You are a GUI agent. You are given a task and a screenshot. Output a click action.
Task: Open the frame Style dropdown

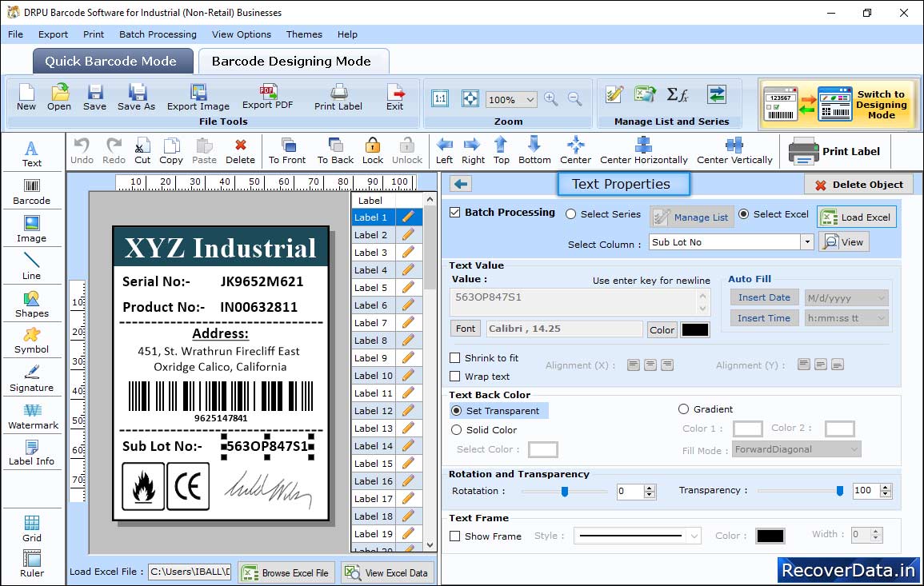pos(694,536)
